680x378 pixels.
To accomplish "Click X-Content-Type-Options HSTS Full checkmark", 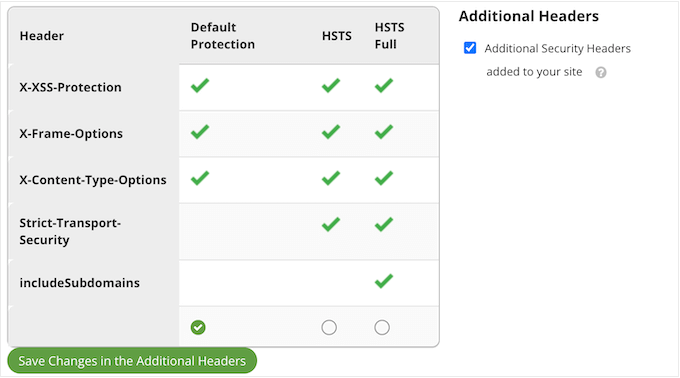I will [x=384, y=178].
